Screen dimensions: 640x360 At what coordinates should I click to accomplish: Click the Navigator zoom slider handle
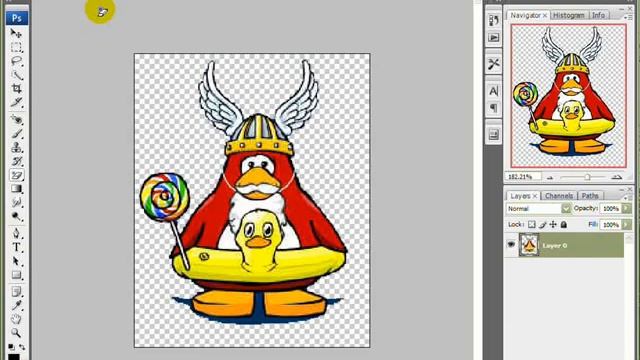coord(587,177)
